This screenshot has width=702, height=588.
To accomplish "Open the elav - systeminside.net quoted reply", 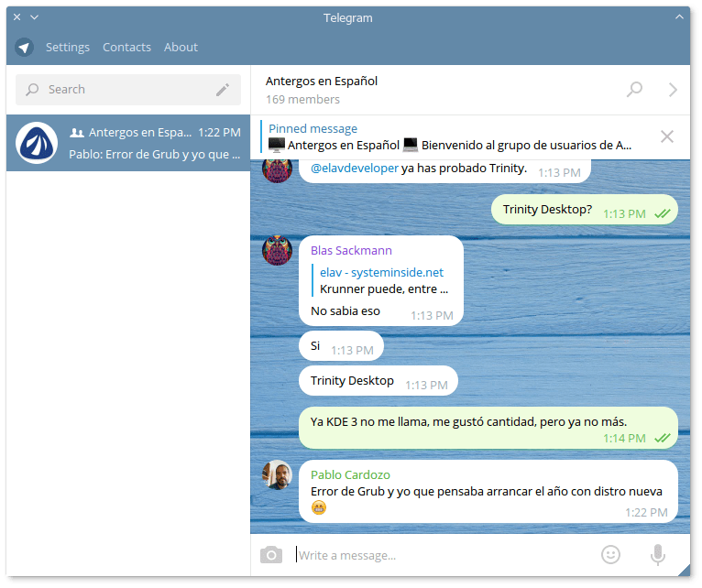I will (x=381, y=280).
